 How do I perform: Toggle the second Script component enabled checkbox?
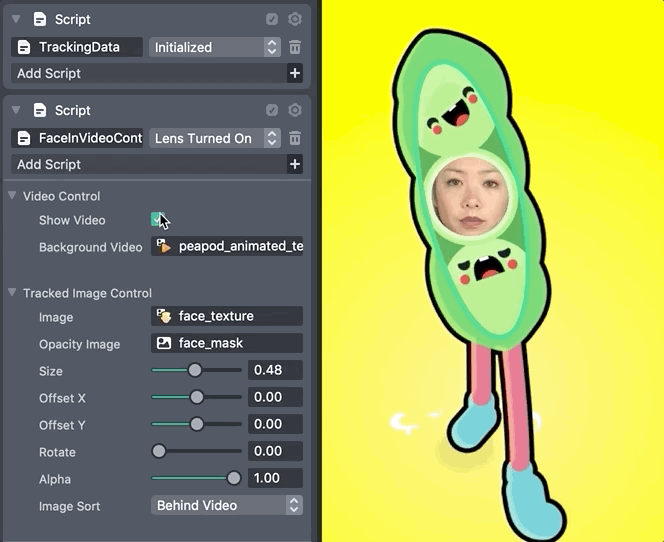pyautogui.click(x=272, y=110)
